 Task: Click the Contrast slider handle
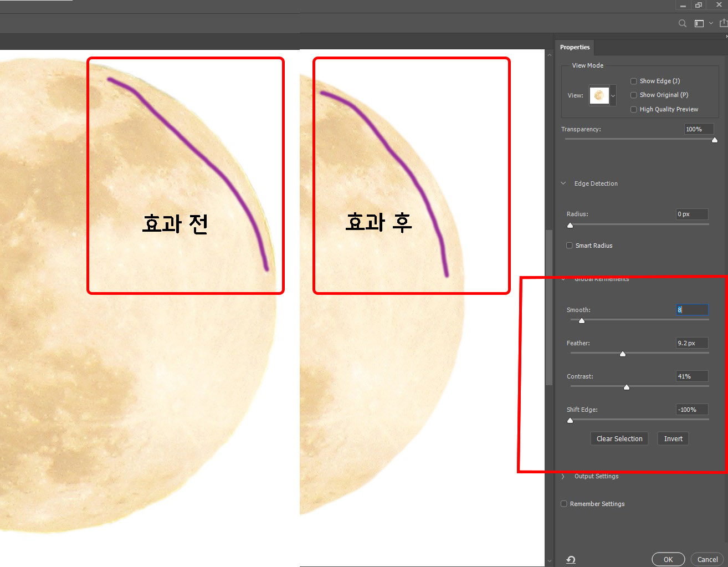click(627, 387)
